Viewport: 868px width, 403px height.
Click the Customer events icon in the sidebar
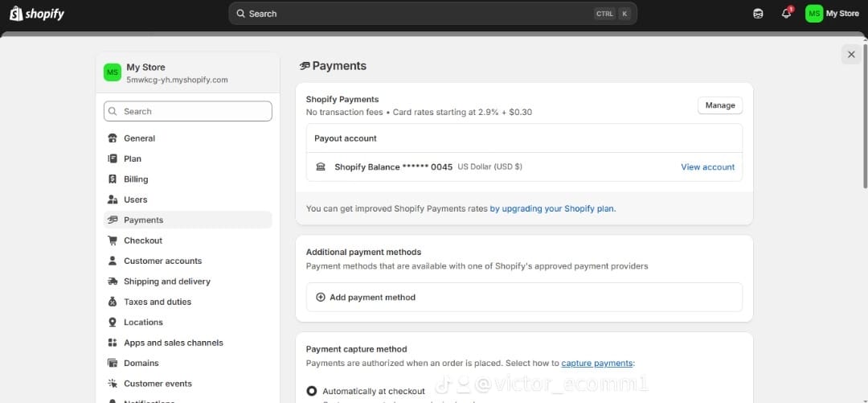[113, 383]
